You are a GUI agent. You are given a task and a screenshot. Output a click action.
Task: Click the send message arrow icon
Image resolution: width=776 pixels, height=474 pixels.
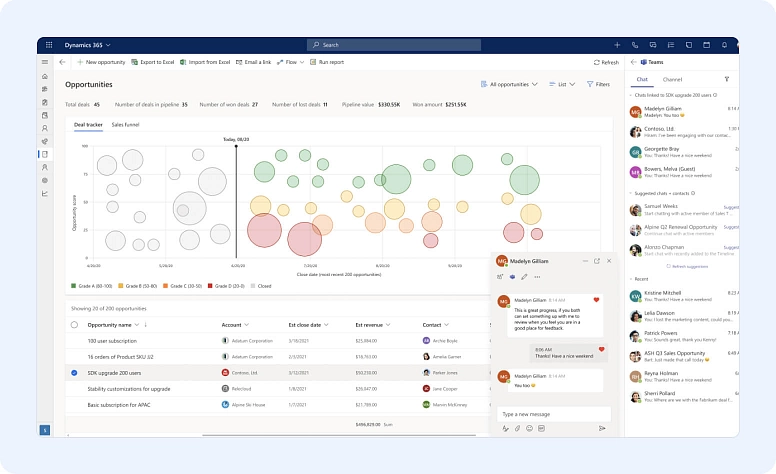coord(602,428)
